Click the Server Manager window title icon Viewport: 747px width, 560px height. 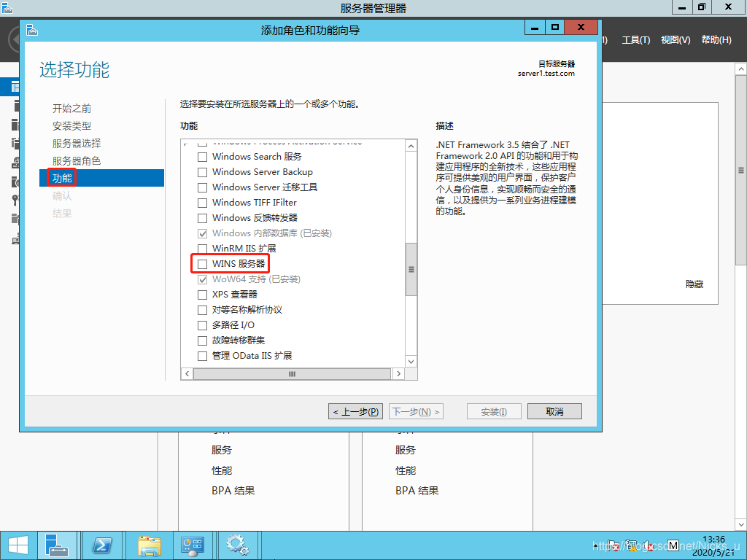coord(7,7)
